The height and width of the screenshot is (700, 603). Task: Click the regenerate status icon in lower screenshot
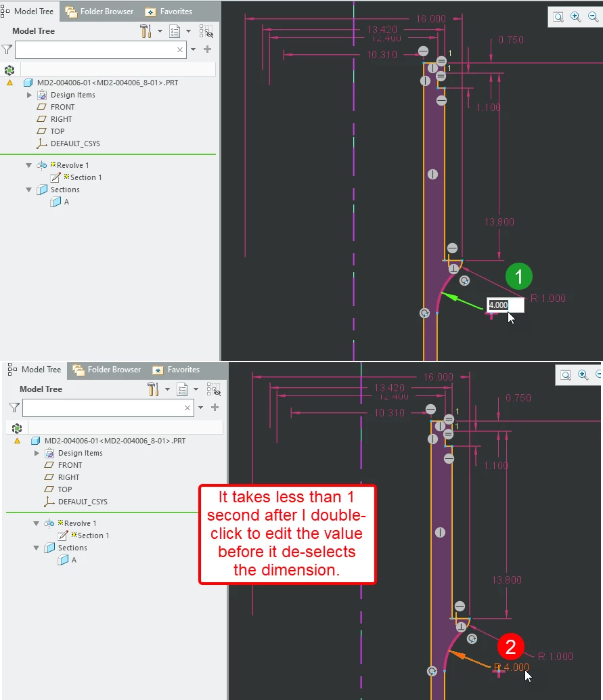point(17,428)
